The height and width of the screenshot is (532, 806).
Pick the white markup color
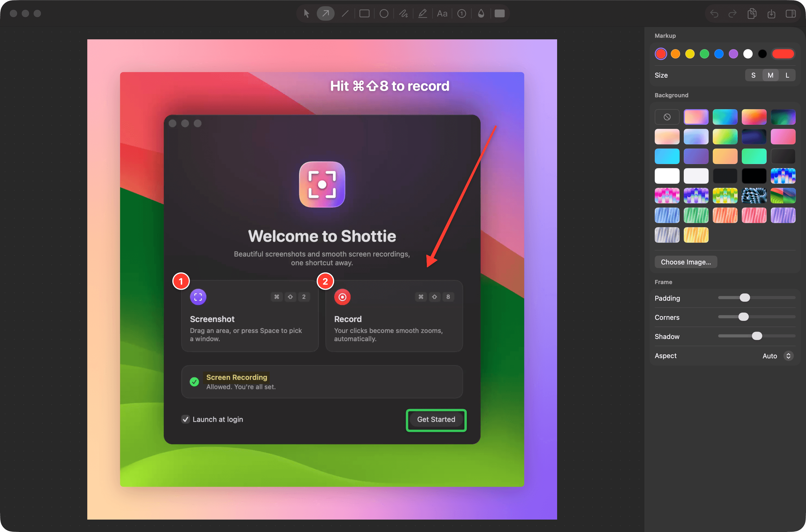coord(748,54)
